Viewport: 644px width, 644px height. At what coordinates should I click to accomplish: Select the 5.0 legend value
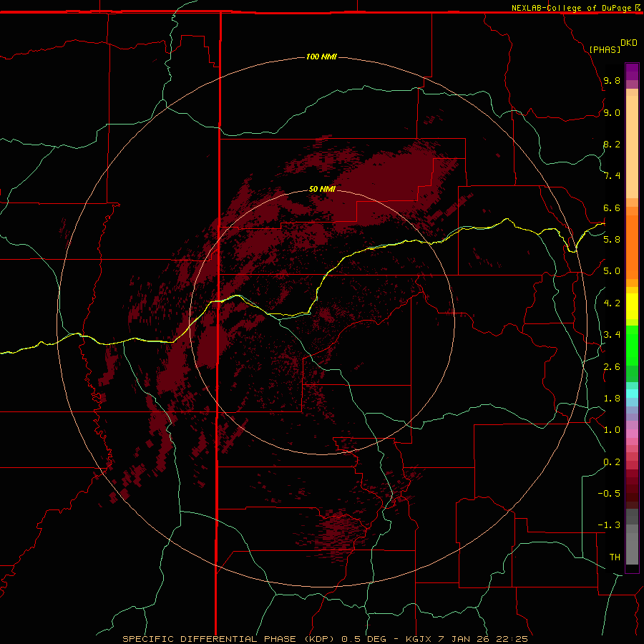tap(612, 271)
